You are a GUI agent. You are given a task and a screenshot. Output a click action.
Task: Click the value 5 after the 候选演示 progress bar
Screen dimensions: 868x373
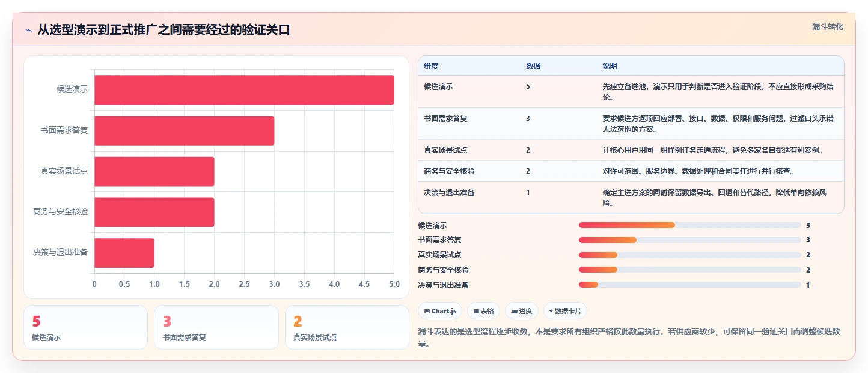coord(808,225)
